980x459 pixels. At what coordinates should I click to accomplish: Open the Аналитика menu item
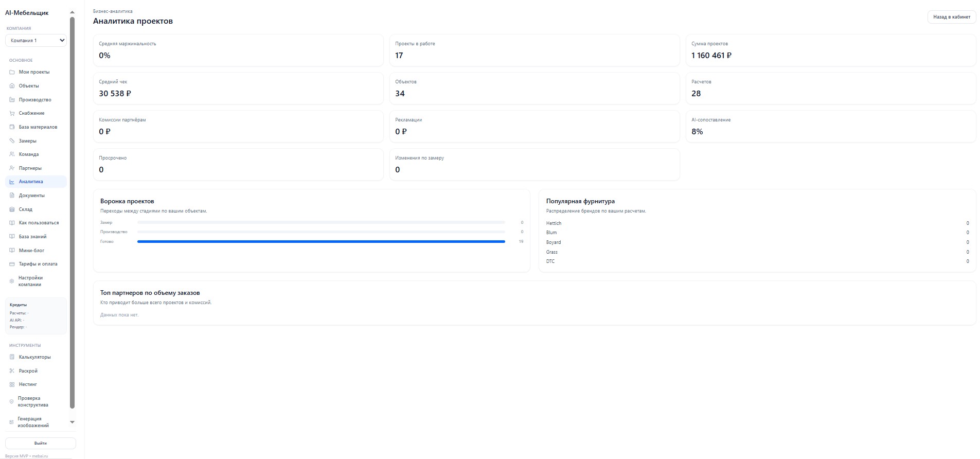31,182
